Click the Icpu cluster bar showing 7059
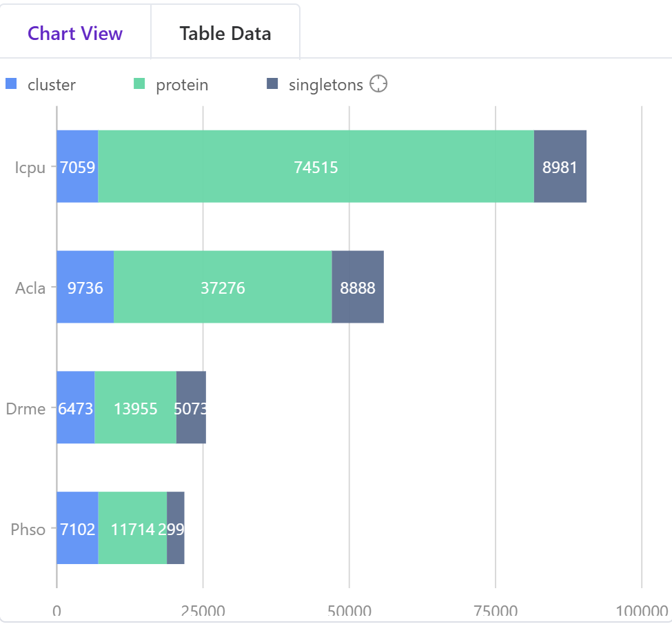The height and width of the screenshot is (633, 672). tap(77, 166)
